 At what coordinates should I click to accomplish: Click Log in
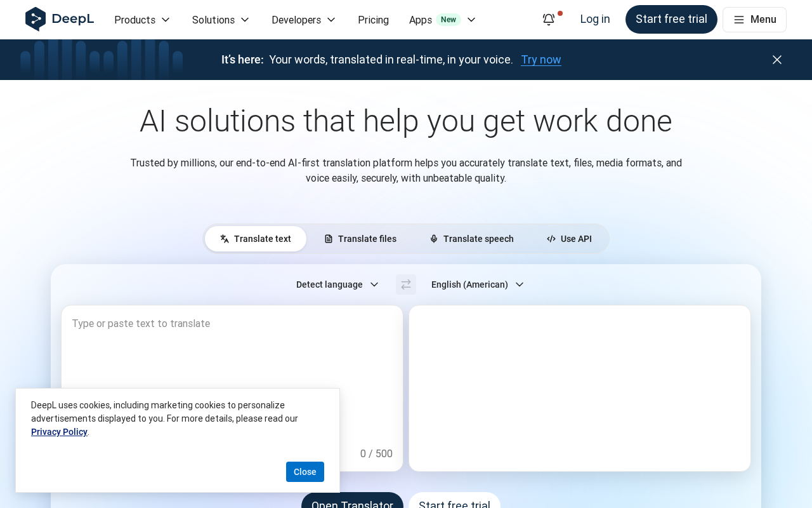tap(595, 19)
